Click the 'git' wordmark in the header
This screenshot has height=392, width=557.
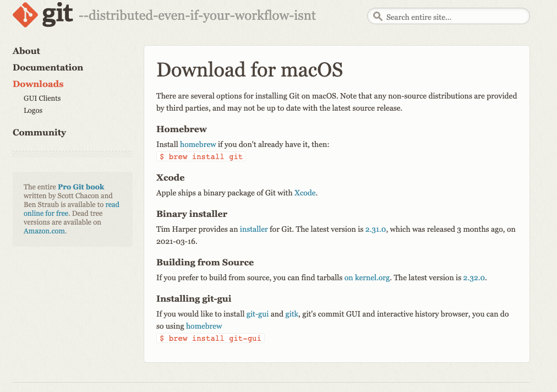[58, 15]
